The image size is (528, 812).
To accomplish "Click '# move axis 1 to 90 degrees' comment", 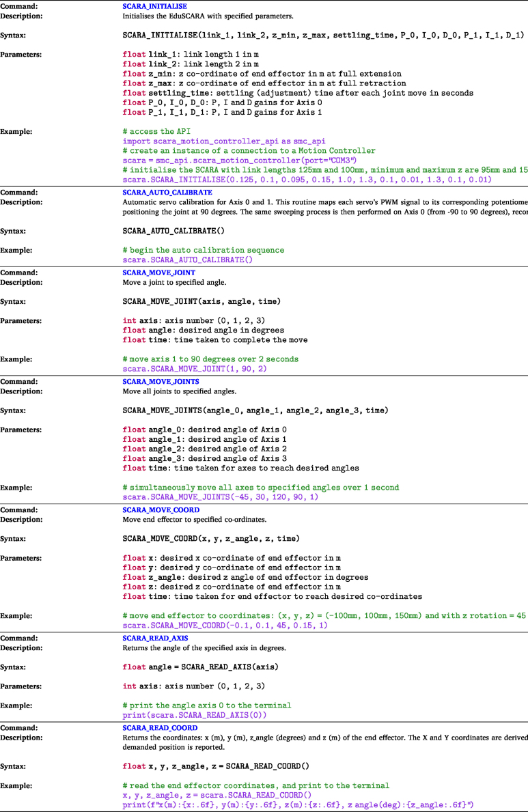I will click(210, 359).
